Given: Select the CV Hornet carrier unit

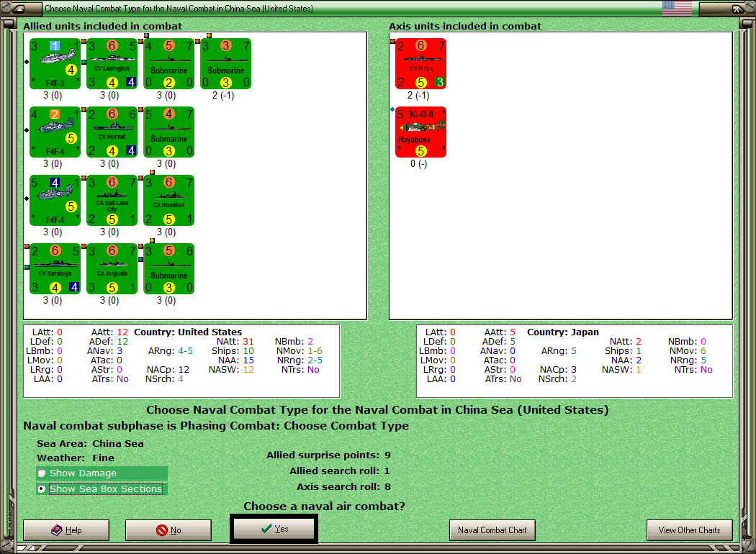Looking at the screenshot, I should (112, 132).
